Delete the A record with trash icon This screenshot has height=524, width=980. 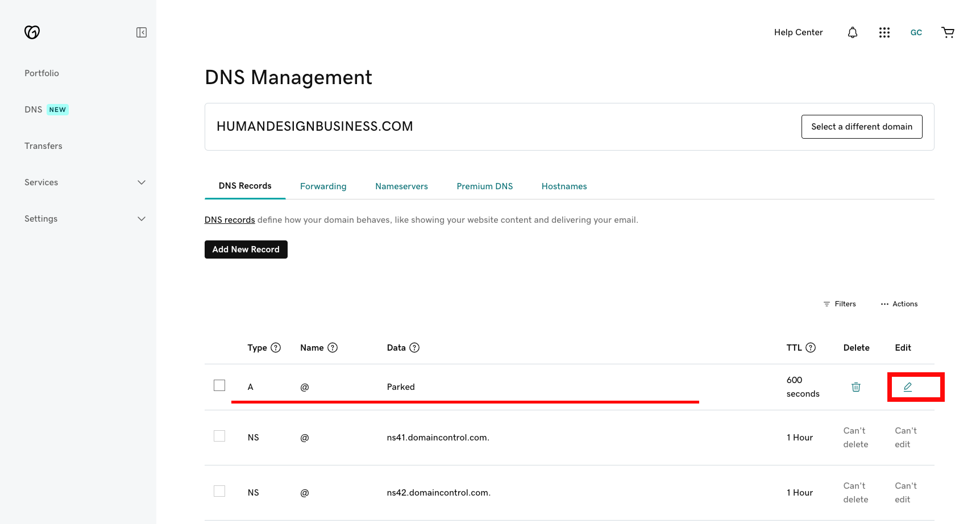(856, 387)
